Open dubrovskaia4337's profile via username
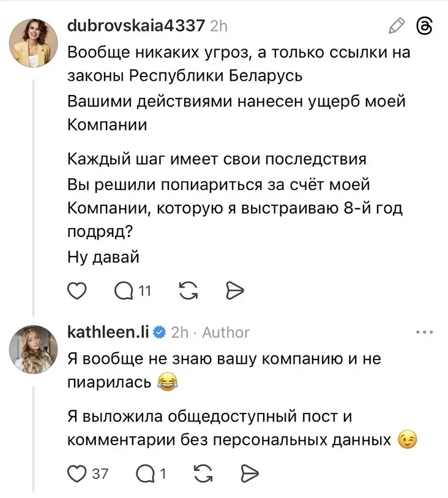448x498 pixels. tap(136, 26)
